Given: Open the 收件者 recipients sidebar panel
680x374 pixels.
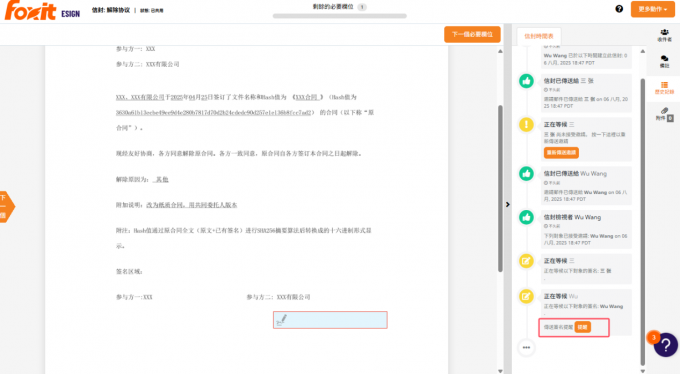Looking at the screenshot, I should pos(664,35).
